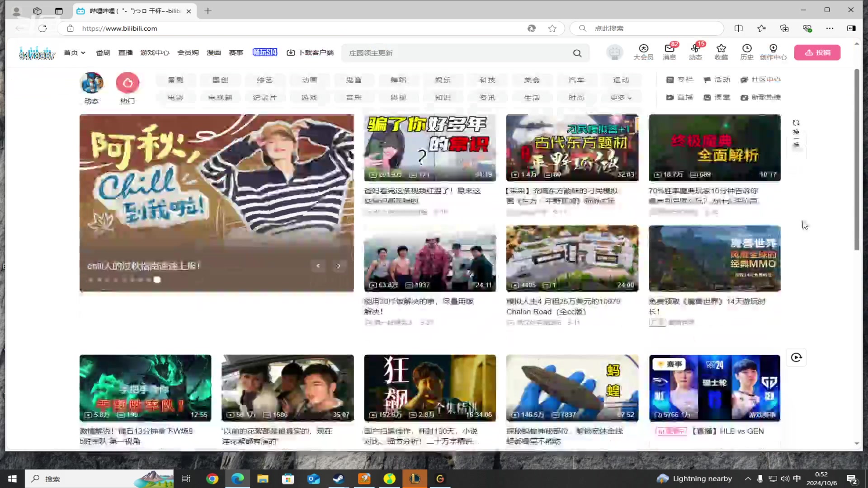The image size is (868, 488).
Task: Show hidden system tray icons chevron
Action: pos(748,479)
